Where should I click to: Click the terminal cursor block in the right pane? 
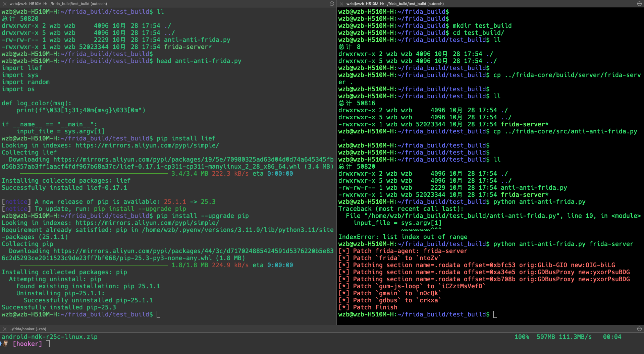click(495, 314)
